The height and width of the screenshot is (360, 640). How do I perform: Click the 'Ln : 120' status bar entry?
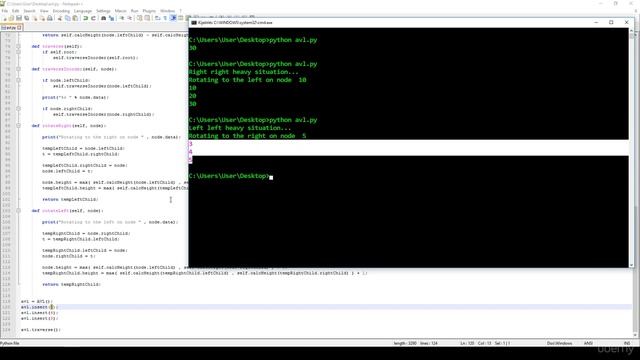tap(467, 343)
